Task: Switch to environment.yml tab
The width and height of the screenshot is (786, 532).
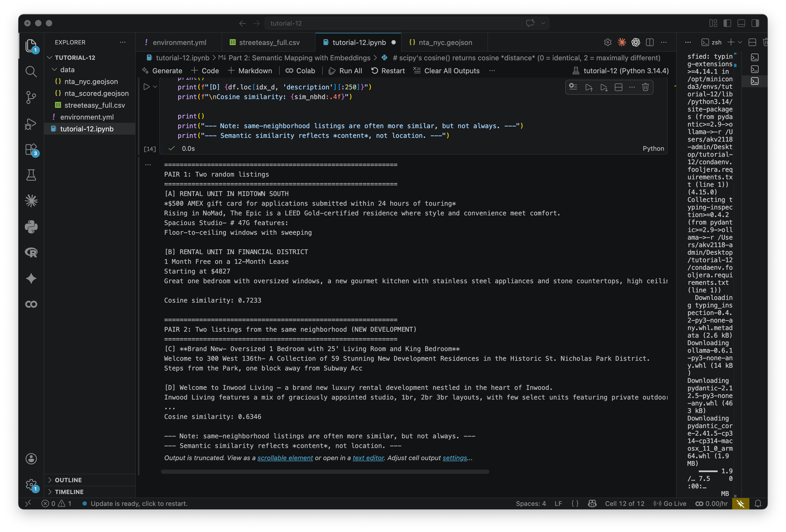Action: (x=179, y=42)
